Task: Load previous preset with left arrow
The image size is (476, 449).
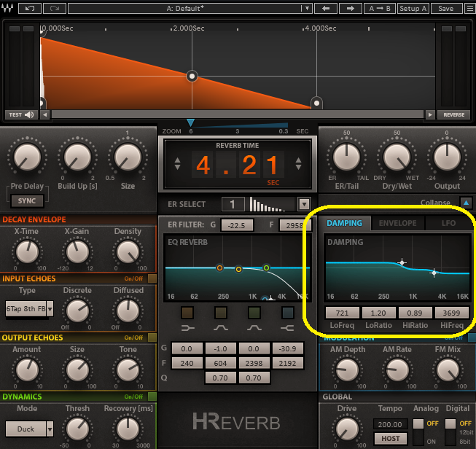Action: pos(326,9)
